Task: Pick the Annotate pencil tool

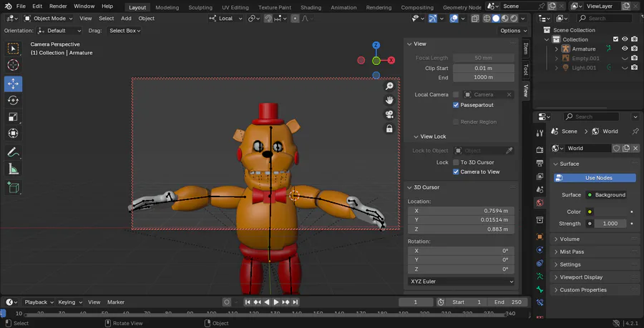Action: 13,152
